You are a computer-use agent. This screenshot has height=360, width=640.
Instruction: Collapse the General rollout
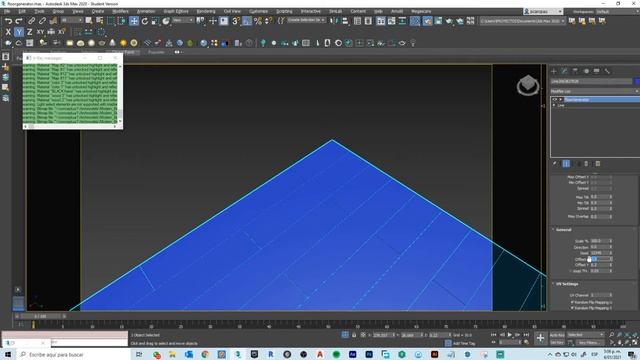(x=563, y=230)
